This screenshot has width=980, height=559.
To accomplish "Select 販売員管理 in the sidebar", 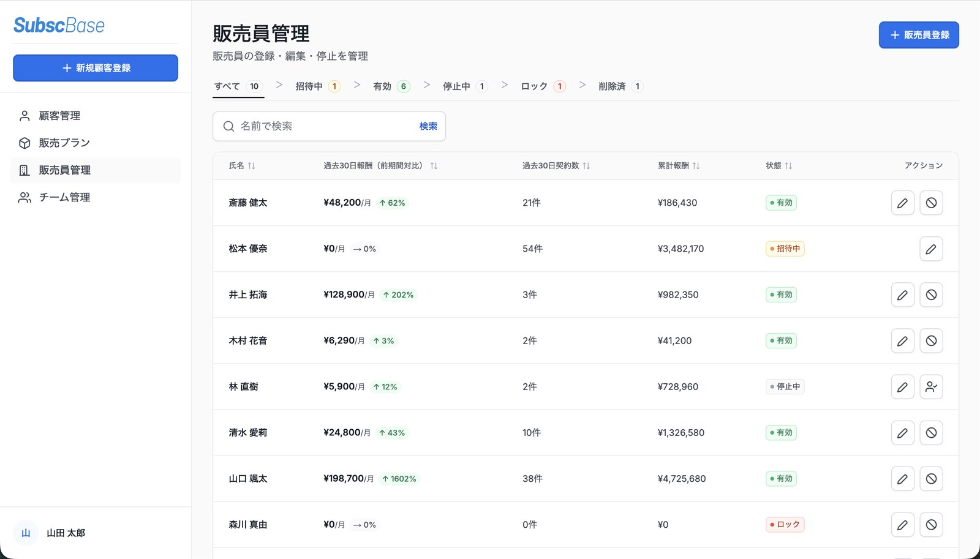I will point(96,170).
